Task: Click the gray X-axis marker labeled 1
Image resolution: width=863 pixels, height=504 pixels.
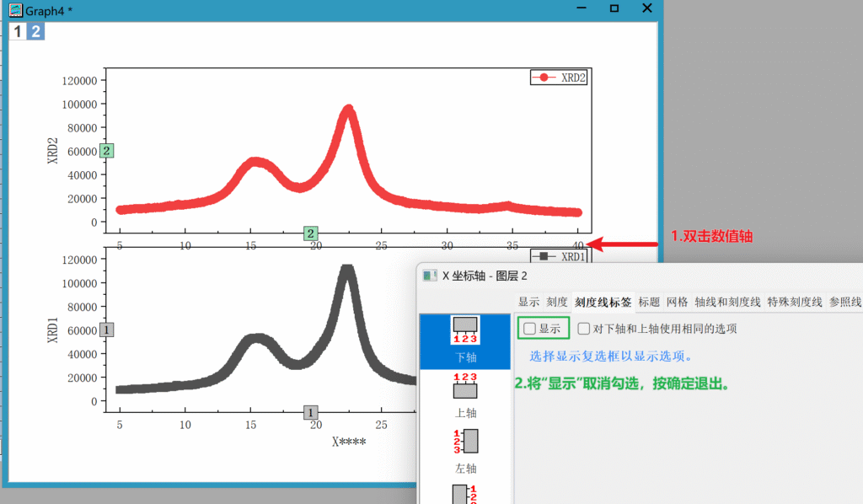Action: [x=311, y=412]
